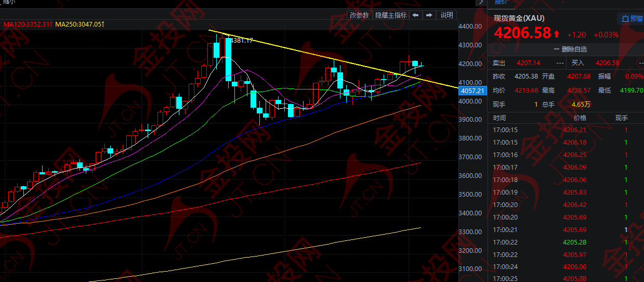Click the red up-arrow beside price 4206.58
644x282 pixels.
click(x=557, y=34)
